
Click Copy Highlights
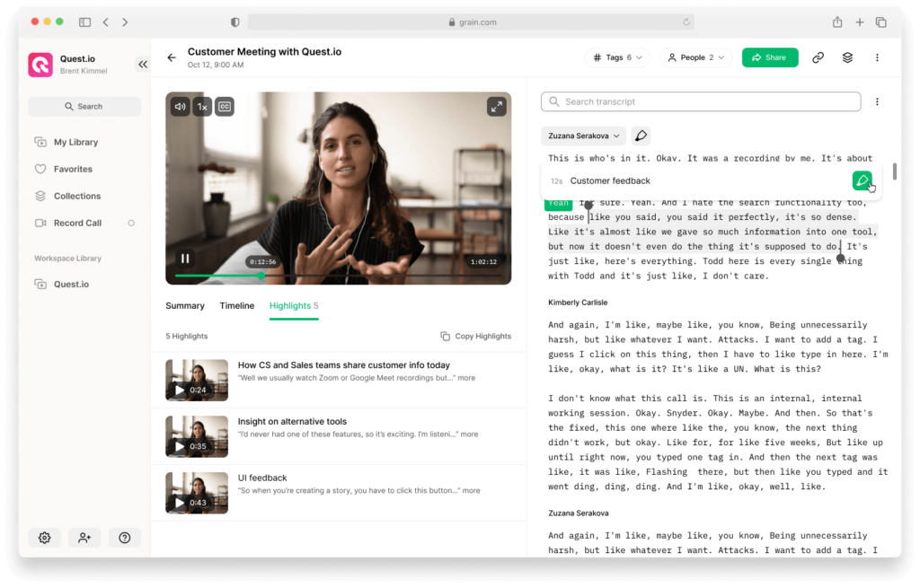[477, 335]
